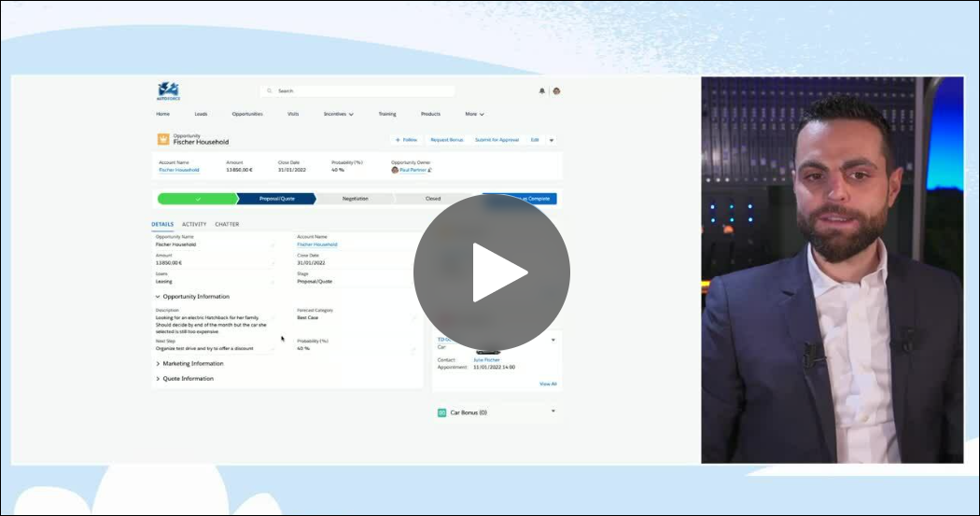Collapse the Opportunity Information section

[192, 297]
